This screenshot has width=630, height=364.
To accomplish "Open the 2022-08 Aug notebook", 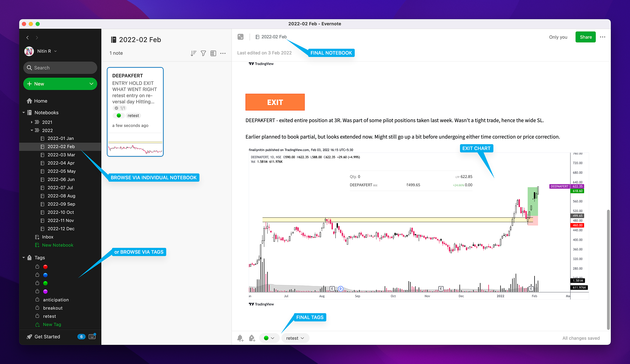I will coord(61,196).
